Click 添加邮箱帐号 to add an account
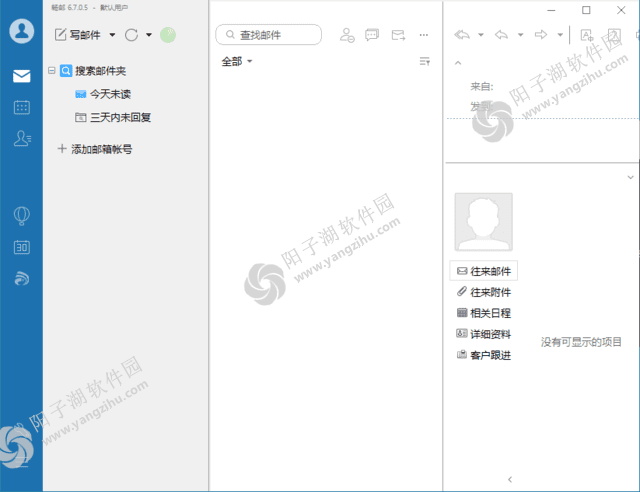Image resolution: width=640 pixels, height=492 pixels. [x=95, y=149]
